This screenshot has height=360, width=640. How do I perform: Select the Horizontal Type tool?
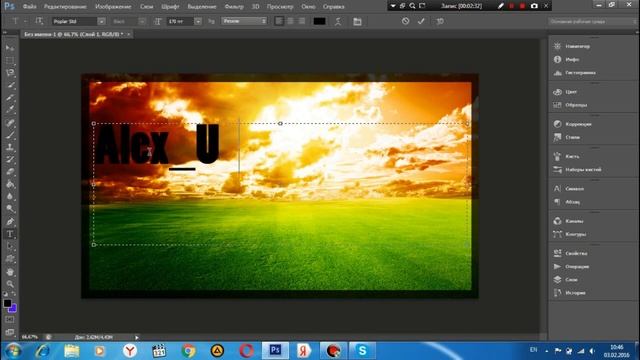click(10, 234)
